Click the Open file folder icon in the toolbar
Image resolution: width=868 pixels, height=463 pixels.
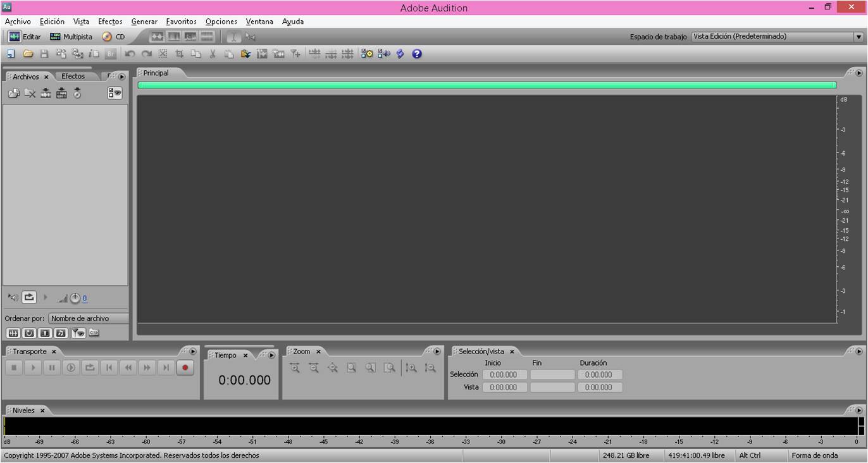click(x=28, y=54)
